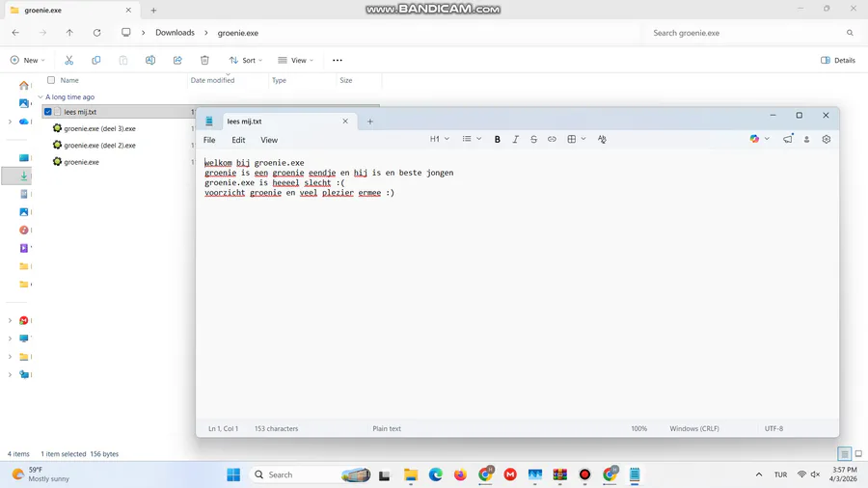Open Home in Explorer sidebar

[x=24, y=85]
